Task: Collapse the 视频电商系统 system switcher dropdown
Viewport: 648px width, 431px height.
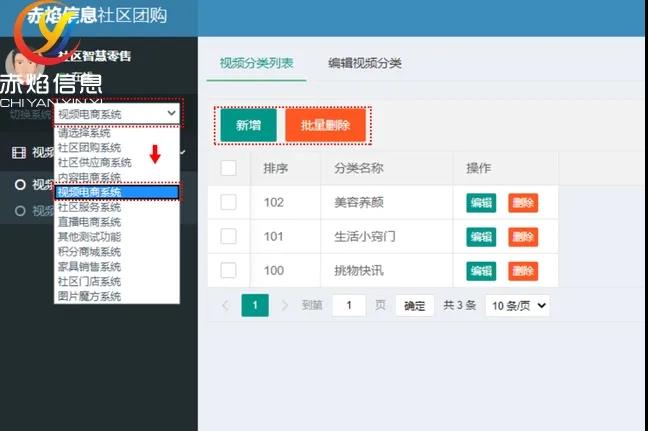Action: click(118, 114)
